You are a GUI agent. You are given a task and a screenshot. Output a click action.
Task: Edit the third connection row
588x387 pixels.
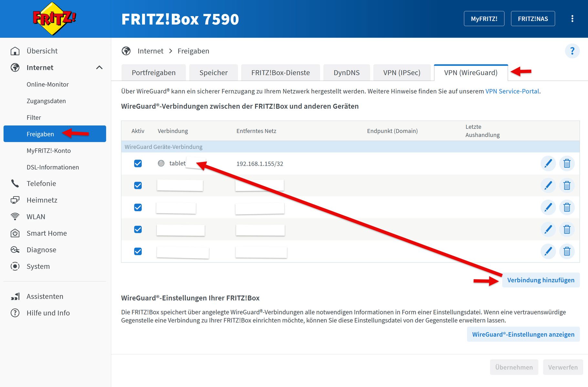point(548,207)
